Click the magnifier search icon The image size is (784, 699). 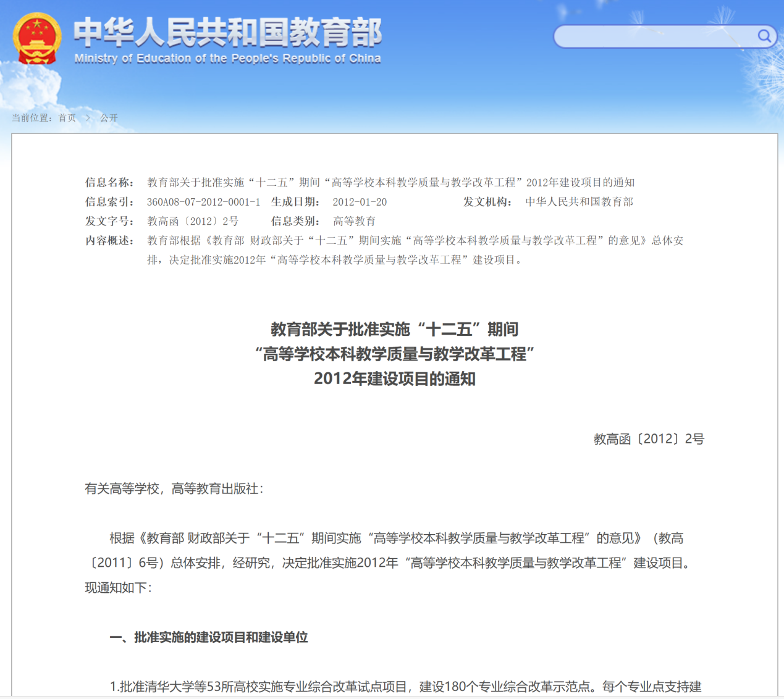pyautogui.click(x=764, y=36)
